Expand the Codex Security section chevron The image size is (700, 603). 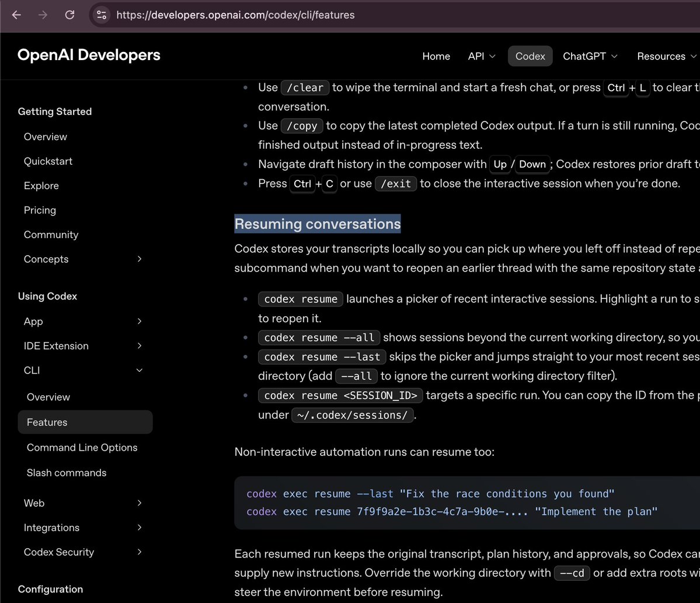(140, 552)
